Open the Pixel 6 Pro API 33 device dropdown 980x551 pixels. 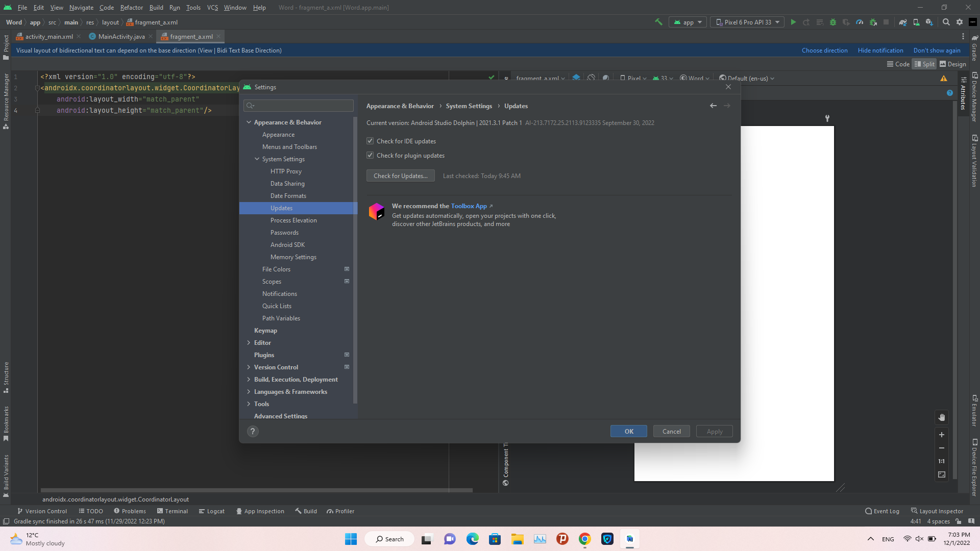point(747,22)
